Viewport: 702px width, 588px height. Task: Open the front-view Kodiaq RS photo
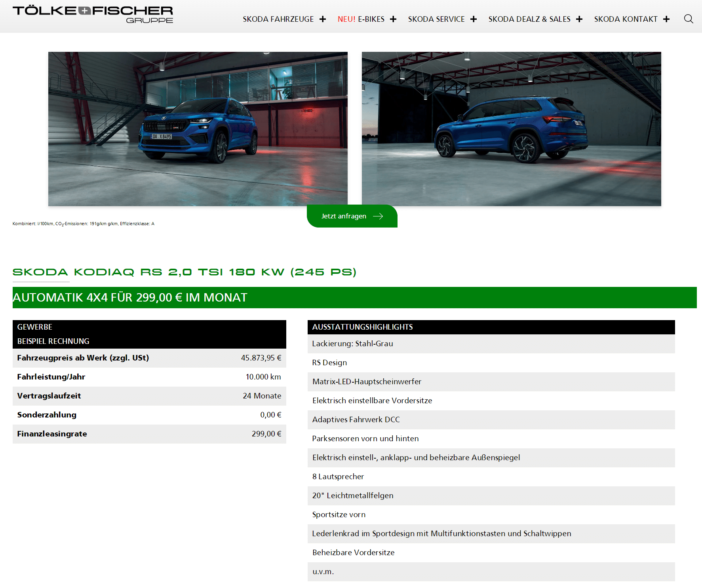[x=198, y=129]
